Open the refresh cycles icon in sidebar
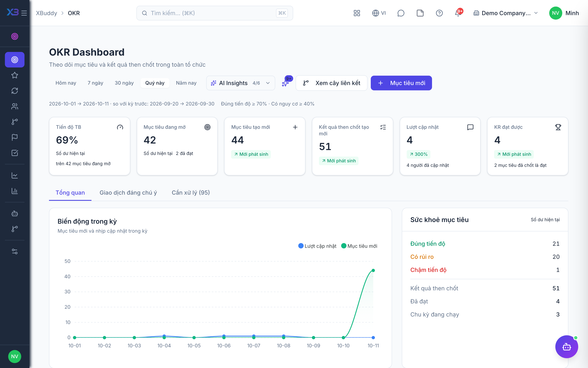 (14, 91)
